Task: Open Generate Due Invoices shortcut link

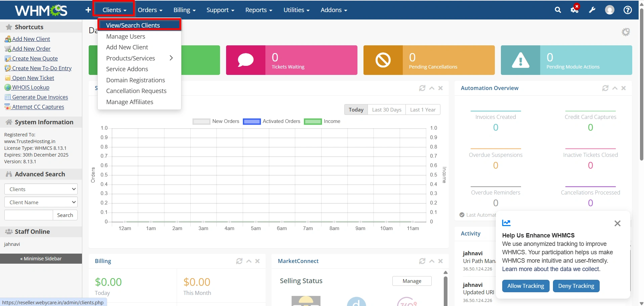Action: (40, 97)
